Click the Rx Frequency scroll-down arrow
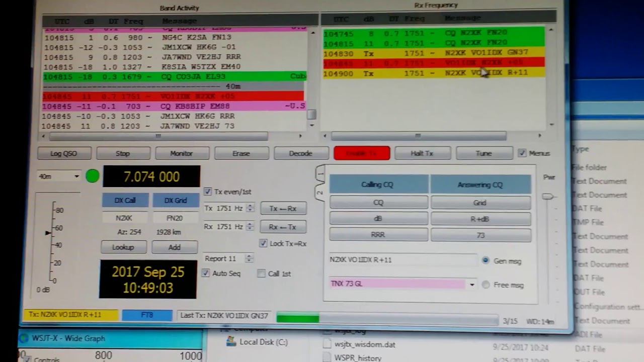 [x=551, y=124]
